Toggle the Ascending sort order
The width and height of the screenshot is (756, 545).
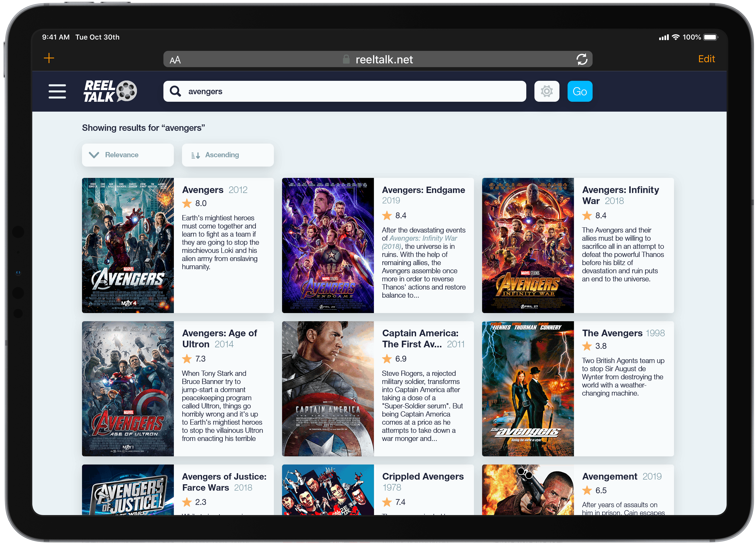tap(228, 155)
